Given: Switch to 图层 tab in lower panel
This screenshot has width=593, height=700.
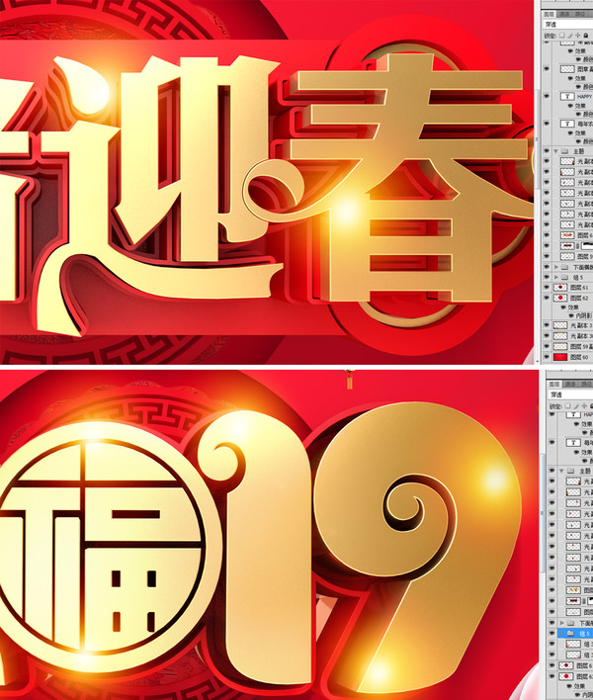Looking at the screenshot, I should coord(554,385).
